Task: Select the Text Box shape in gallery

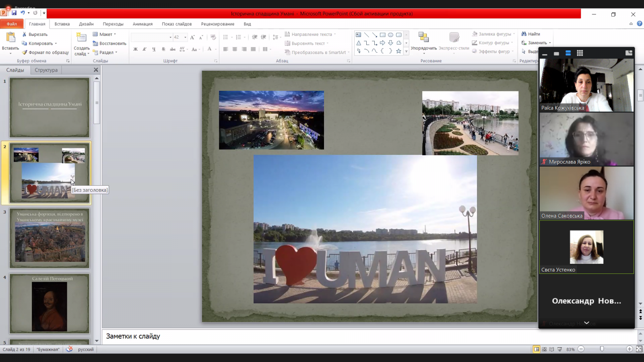Action: [358, 35]
